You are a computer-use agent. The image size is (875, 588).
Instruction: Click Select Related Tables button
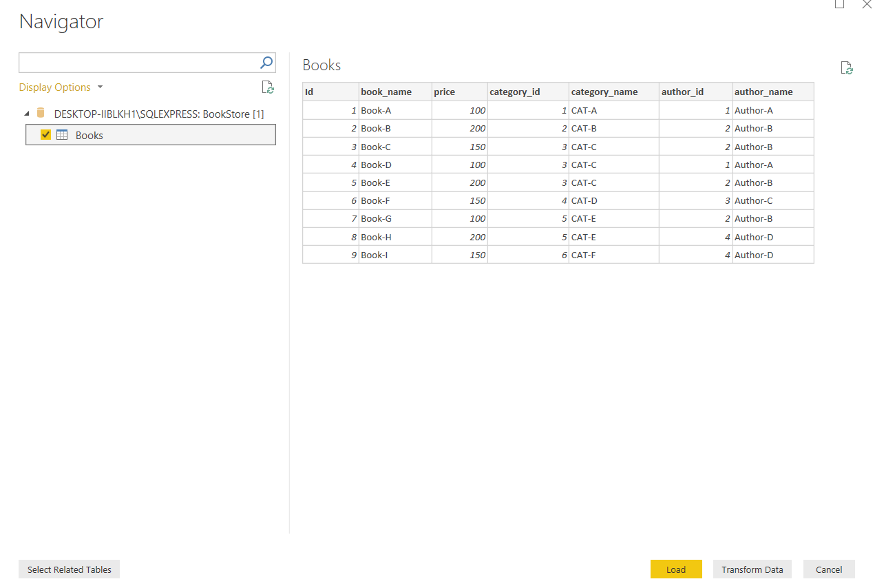pos(70,569)
